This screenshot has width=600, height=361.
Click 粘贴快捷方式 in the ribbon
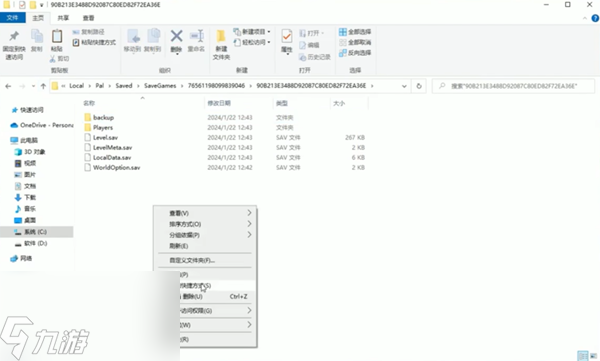[x=94, y=42]
